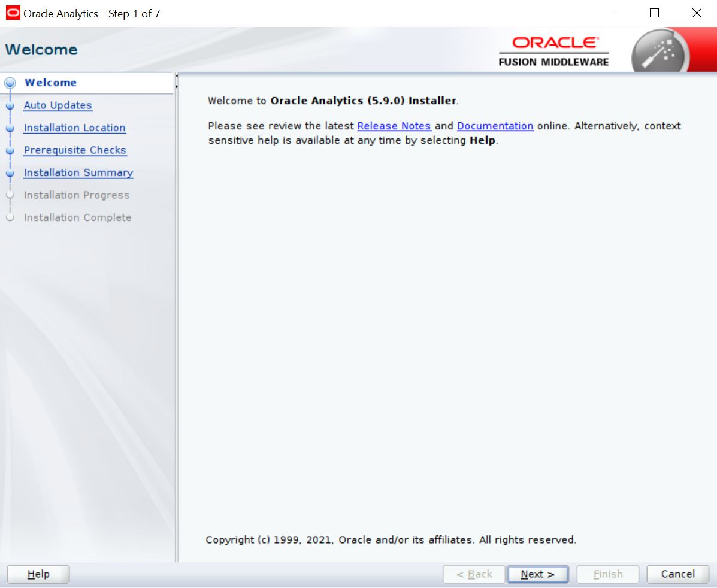Click "Oracle Analytics (5.9.0) Installer" text

(364, 101)
